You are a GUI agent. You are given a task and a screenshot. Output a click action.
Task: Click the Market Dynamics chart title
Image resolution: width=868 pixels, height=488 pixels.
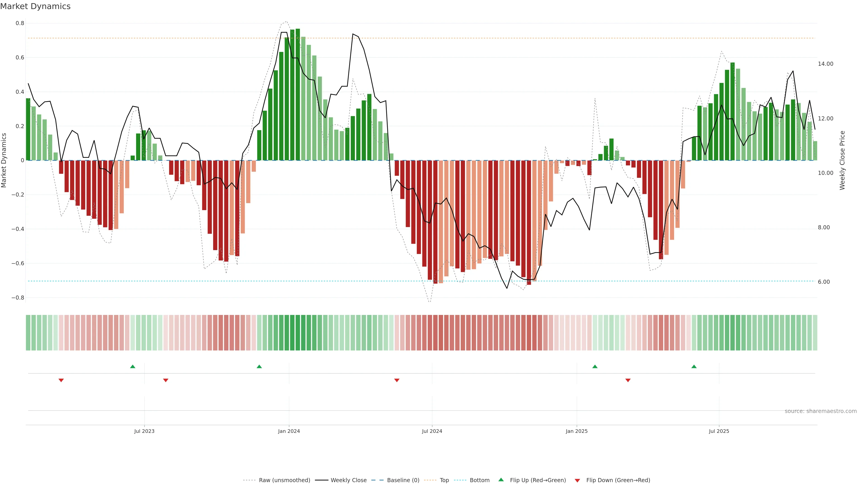[35, 6]
